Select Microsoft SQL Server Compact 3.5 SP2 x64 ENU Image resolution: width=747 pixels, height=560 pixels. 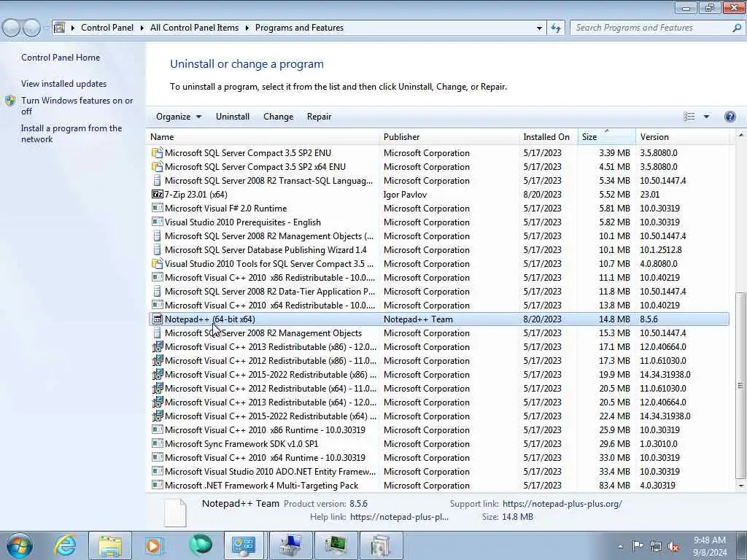pyautogui.click(x=438, y=167)
